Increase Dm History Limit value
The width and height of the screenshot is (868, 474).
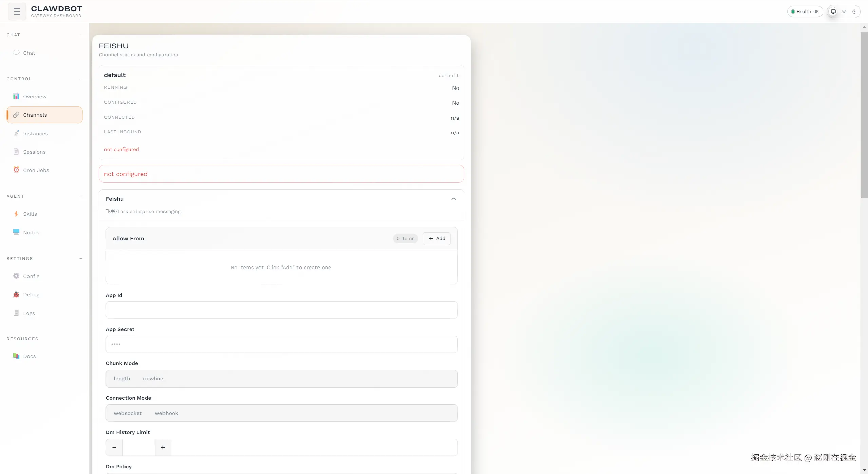[163, 448]
